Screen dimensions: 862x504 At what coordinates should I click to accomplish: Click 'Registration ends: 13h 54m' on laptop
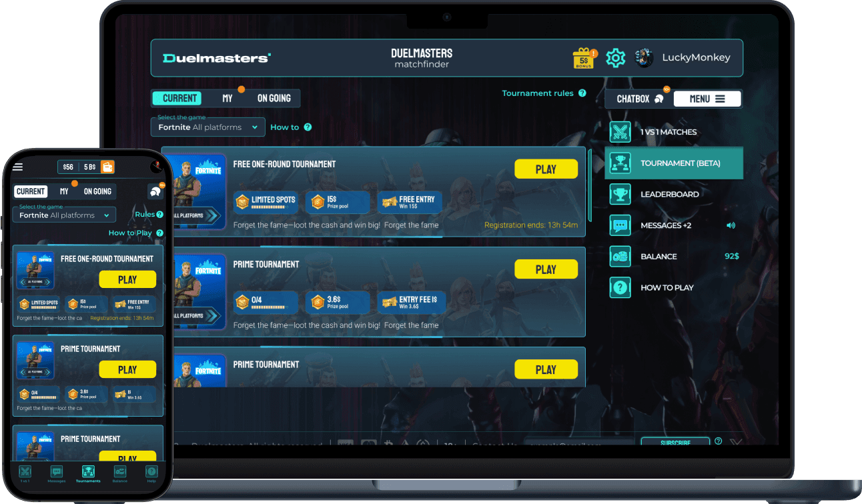coord(531,225)
